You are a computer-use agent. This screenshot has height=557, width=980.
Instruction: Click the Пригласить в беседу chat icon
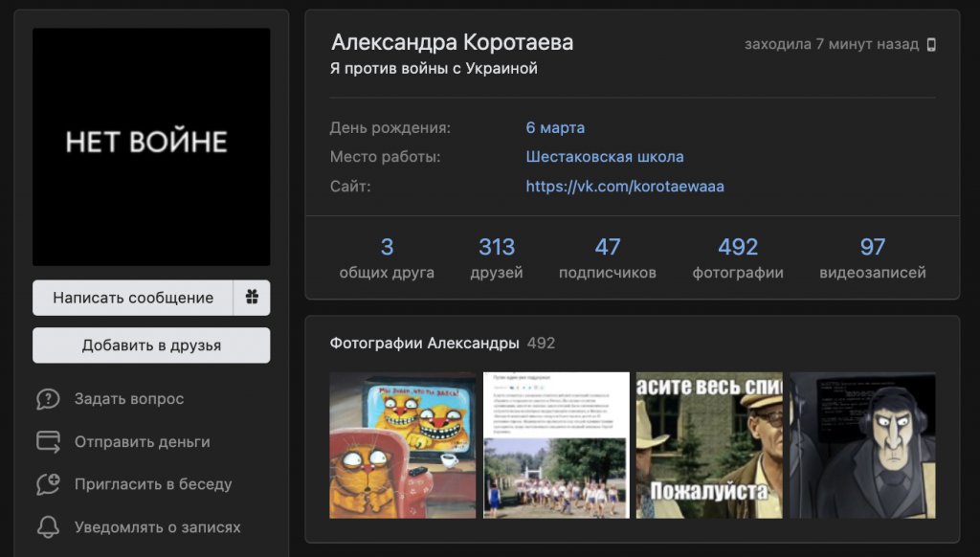coord(48,484)
